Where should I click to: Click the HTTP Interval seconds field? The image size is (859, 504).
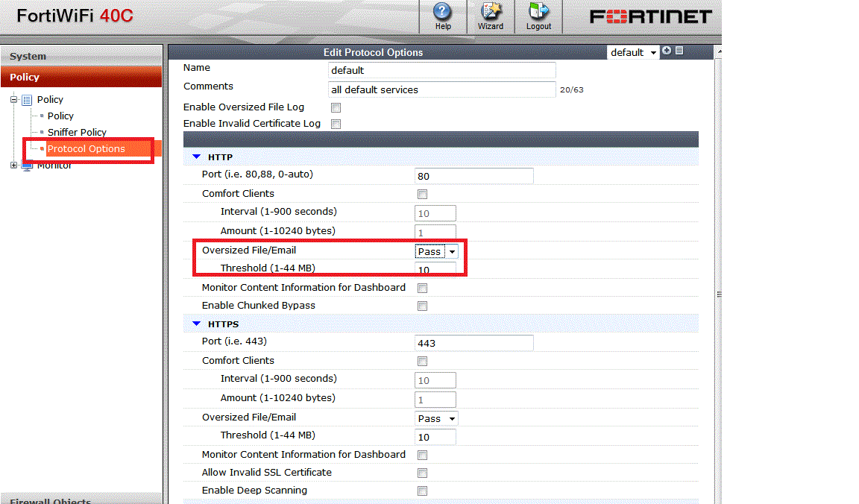pyautogui.click(x=435, y=213)
